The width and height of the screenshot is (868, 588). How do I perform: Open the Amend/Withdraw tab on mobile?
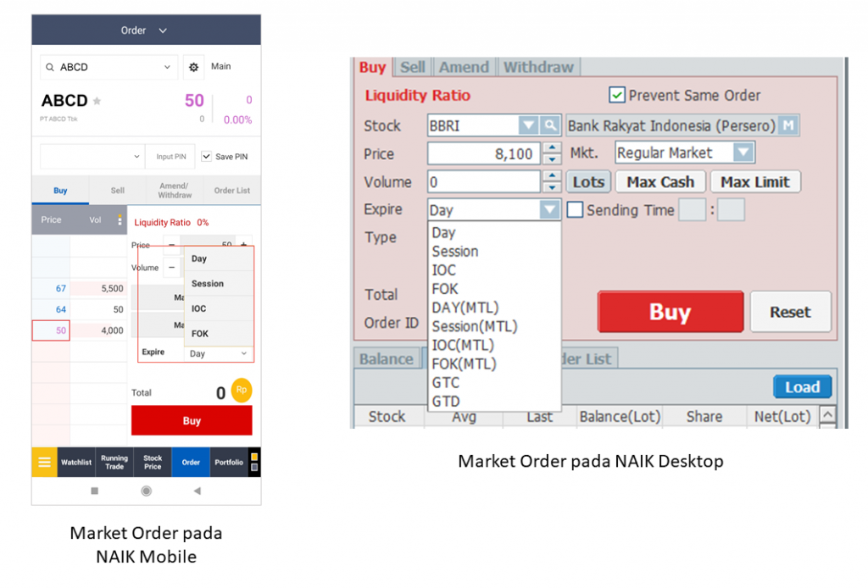174,189
